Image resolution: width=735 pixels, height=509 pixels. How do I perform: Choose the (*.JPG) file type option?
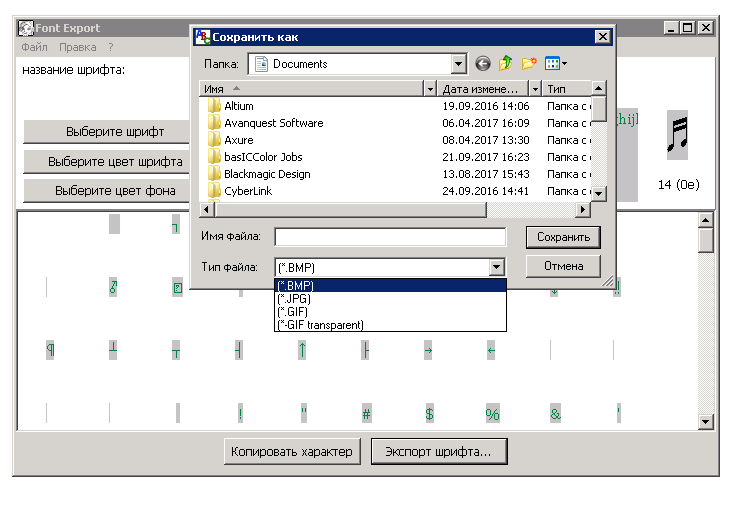click(x=390, y=299)
